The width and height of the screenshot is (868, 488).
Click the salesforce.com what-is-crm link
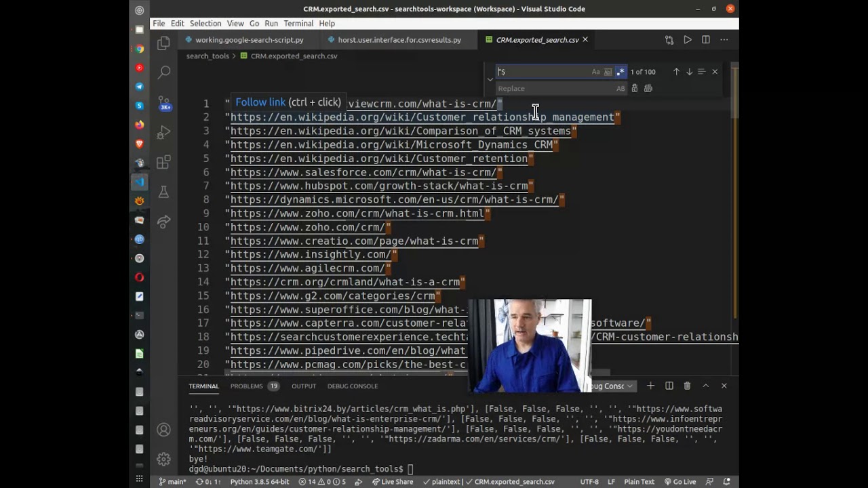click(x=363, y=172)
